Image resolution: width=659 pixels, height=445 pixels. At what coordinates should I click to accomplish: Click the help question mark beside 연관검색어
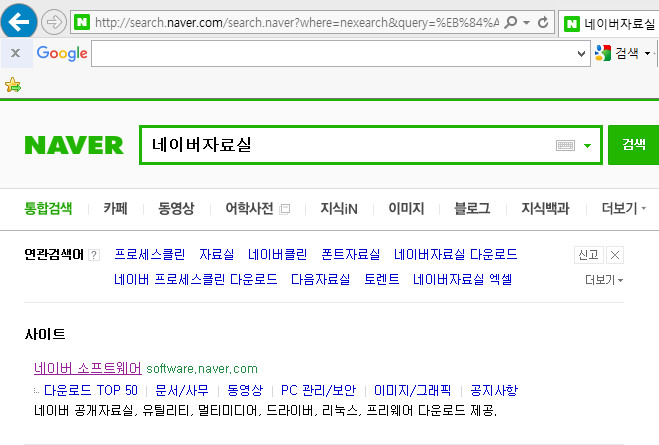click(x=95, y=255)
